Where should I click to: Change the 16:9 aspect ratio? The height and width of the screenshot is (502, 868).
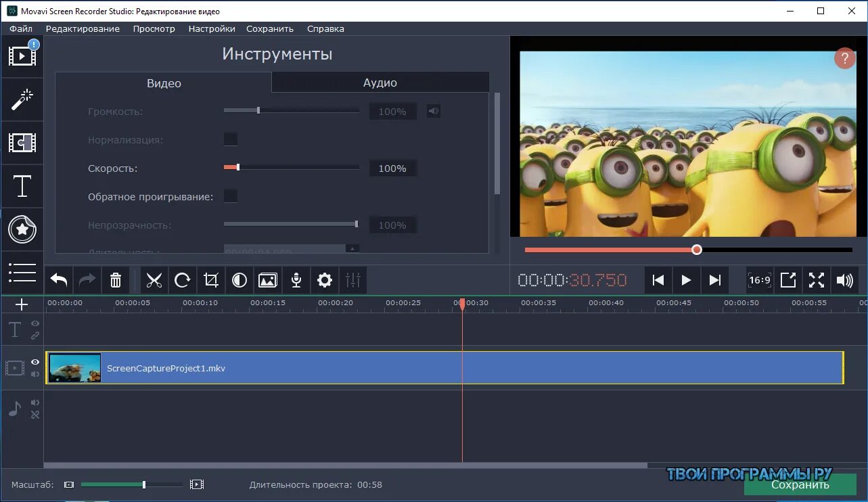[x=760, y=280]
